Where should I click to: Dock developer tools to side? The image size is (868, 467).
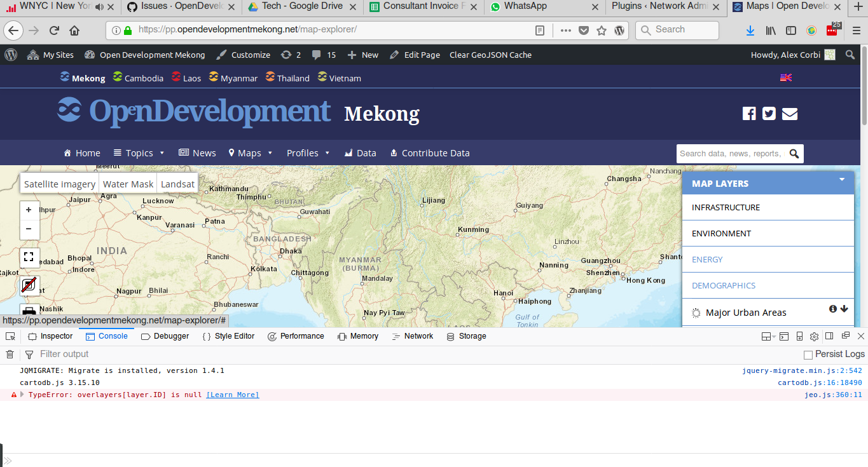pyautogui.click(x=830, y=336)
